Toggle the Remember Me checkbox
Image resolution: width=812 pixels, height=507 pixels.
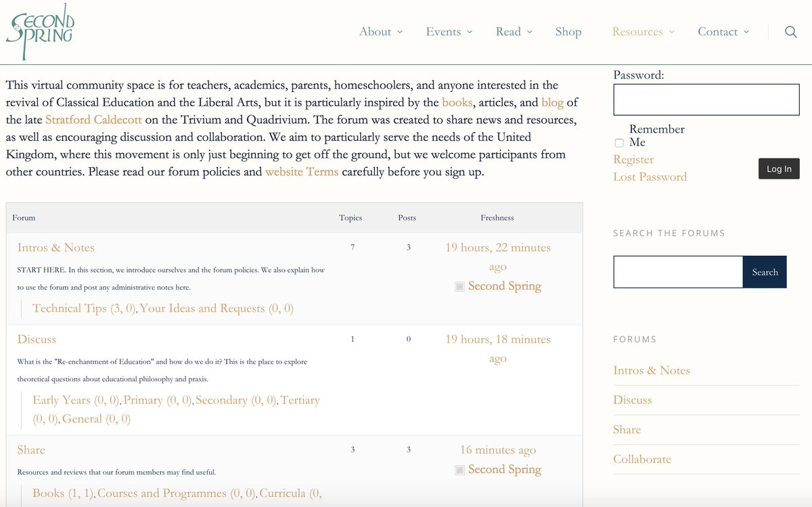coord(619,143)
